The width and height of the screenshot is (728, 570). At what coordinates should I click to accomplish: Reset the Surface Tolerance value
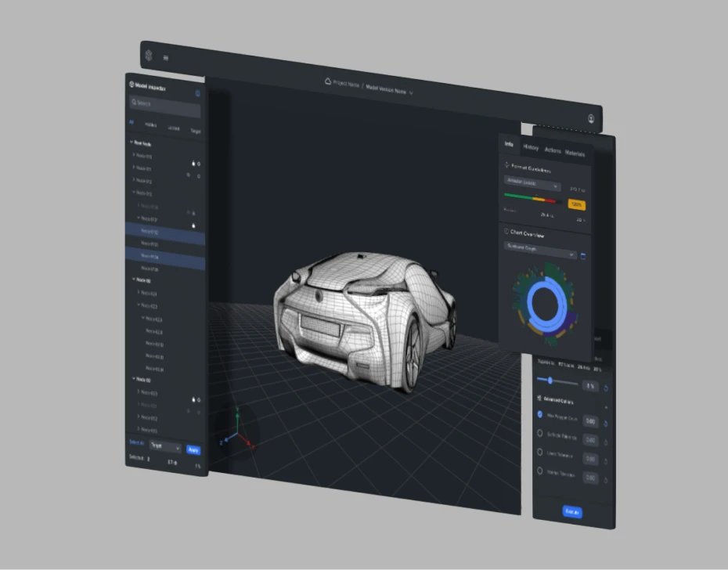[x=606, y=442]
